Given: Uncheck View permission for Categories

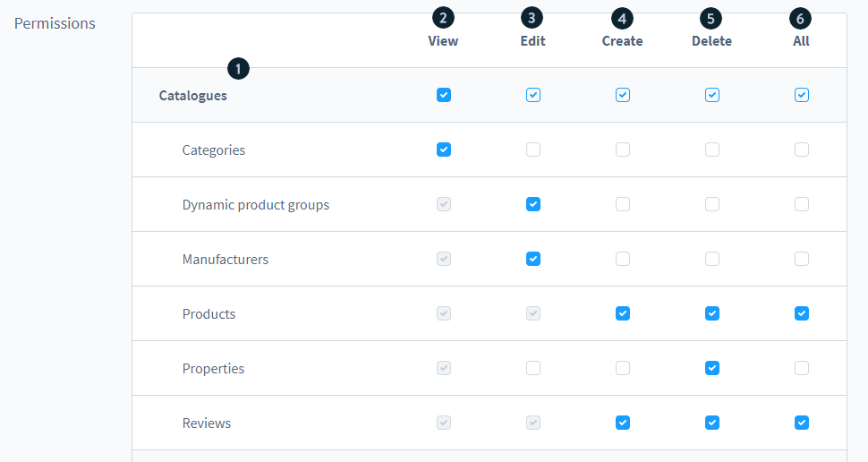Looking at the screenshot, I should [x=444, y=150].
